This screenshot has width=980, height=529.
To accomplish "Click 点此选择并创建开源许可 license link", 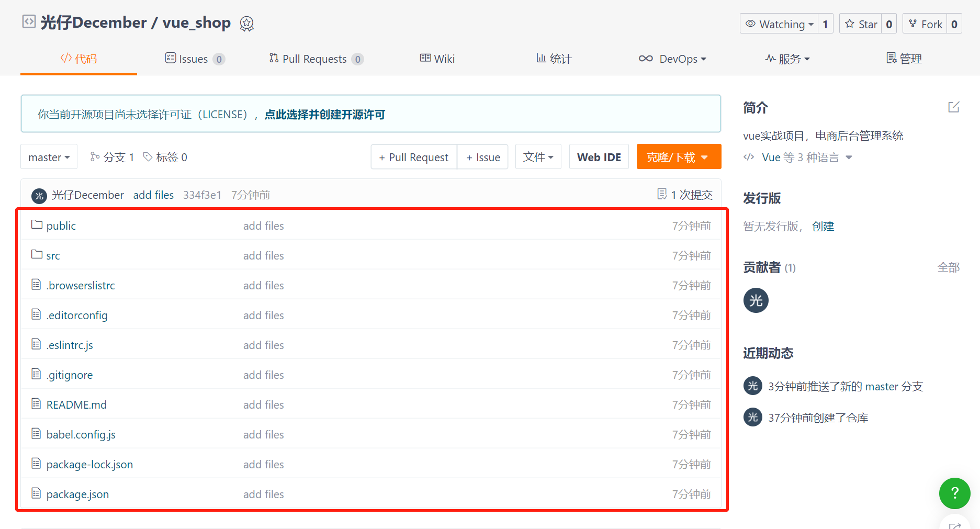I will (324, 114).
